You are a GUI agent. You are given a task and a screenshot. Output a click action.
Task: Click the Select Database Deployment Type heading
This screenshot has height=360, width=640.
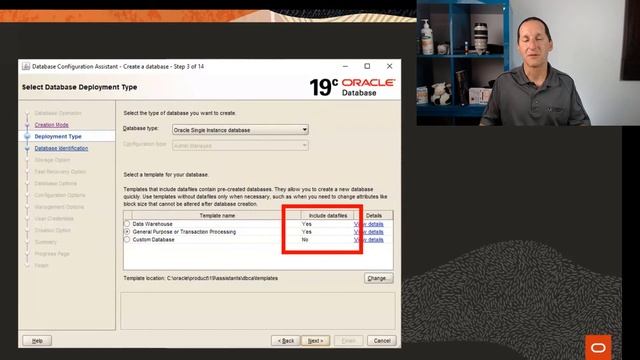click(x=80, y=87)
